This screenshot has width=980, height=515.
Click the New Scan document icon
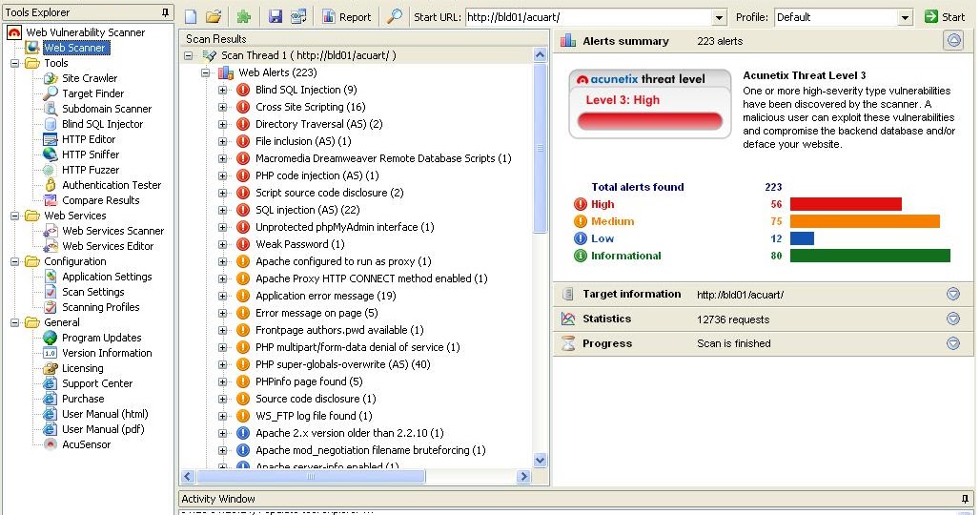(x=191, y=17)
